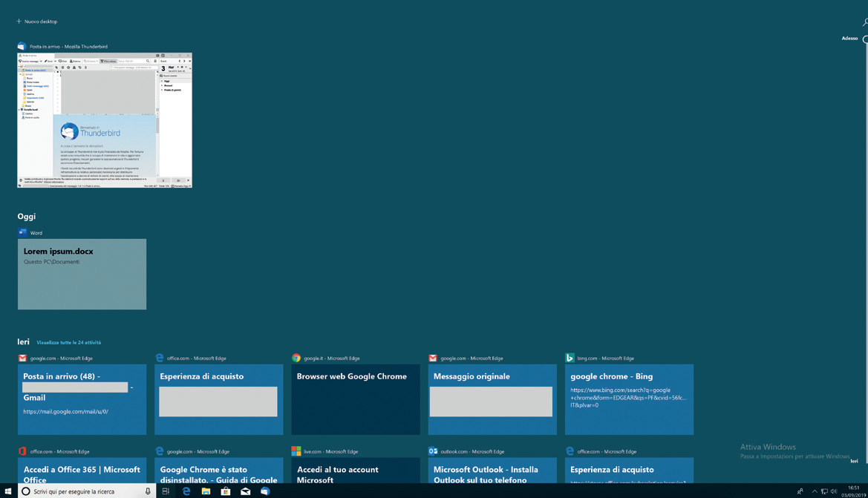
Task: Open the Esperienza di acquisto card under Ieri
Action: (218, 399)
